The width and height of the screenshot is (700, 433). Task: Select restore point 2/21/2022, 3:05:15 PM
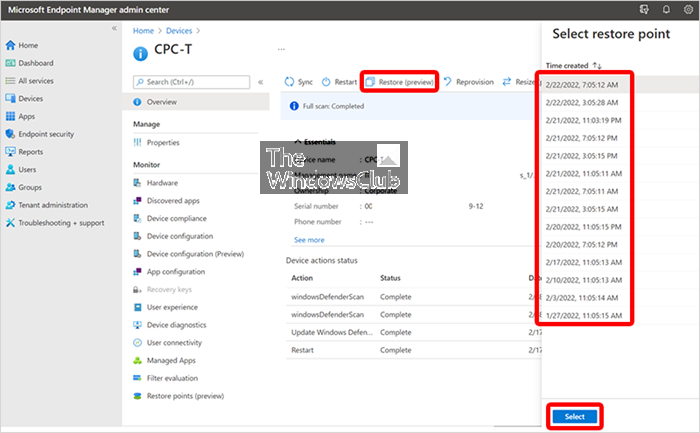[x=621, y=156]
